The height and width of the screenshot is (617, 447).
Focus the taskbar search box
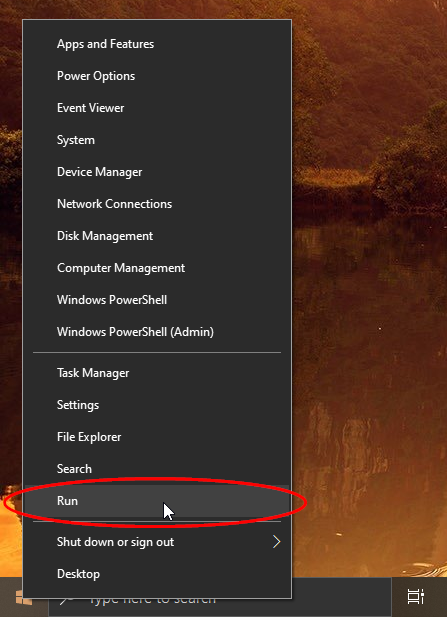[220, 598]
